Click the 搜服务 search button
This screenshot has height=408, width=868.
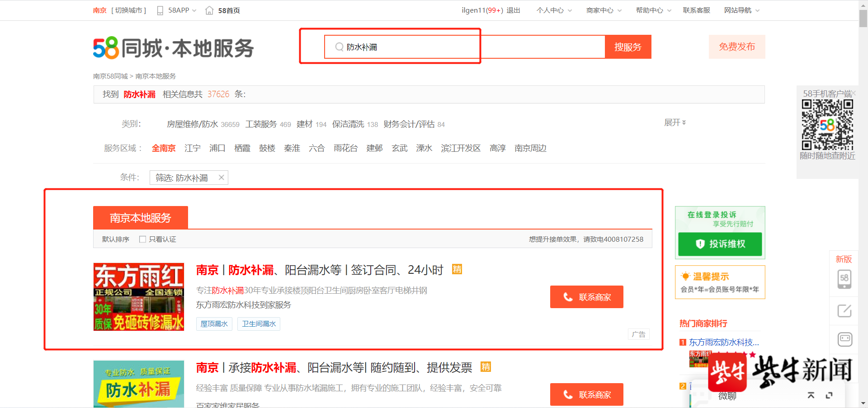tap(628, 47)
